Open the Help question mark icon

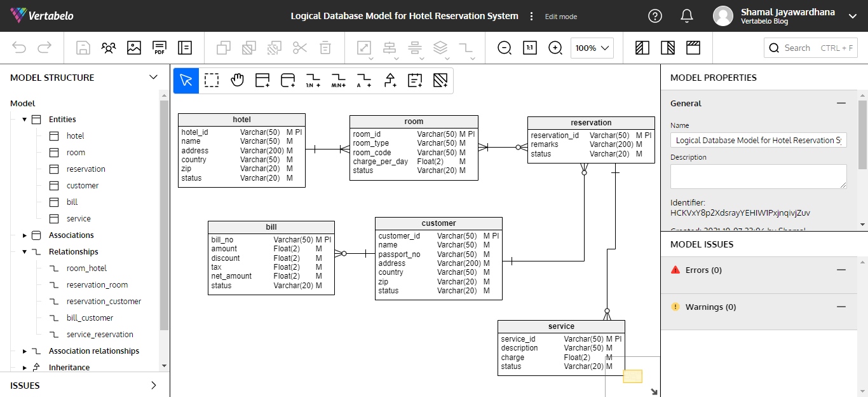tap(655, 16)
